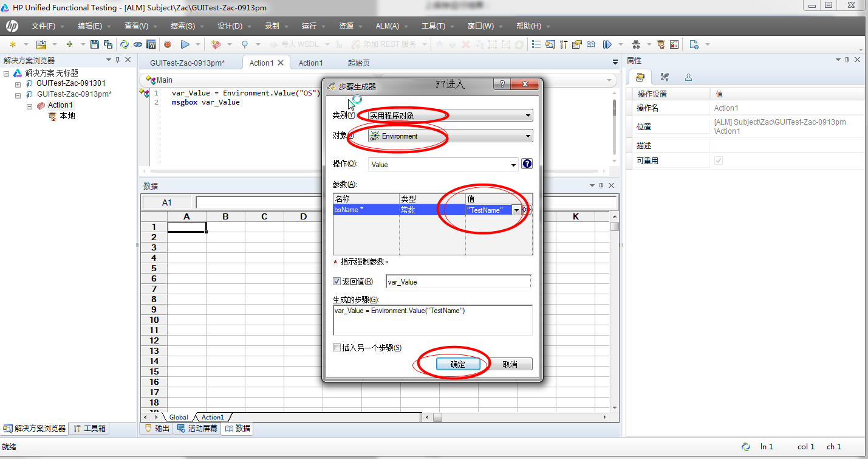This screenshot has width=868, height=459.
Task: Start recording with the red Record button
Action: [168, 44]
